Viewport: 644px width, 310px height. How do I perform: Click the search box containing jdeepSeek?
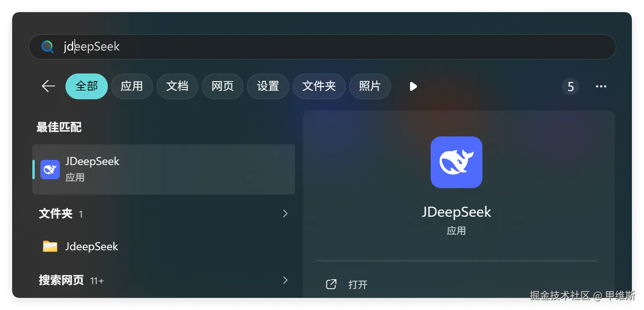tap(322, 47)
